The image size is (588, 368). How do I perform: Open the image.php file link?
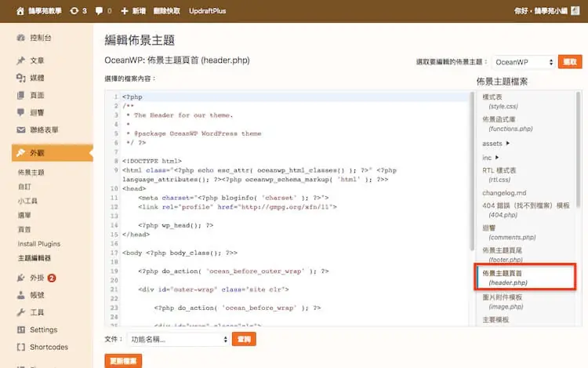pyautogui.click(x=506, y=307)
